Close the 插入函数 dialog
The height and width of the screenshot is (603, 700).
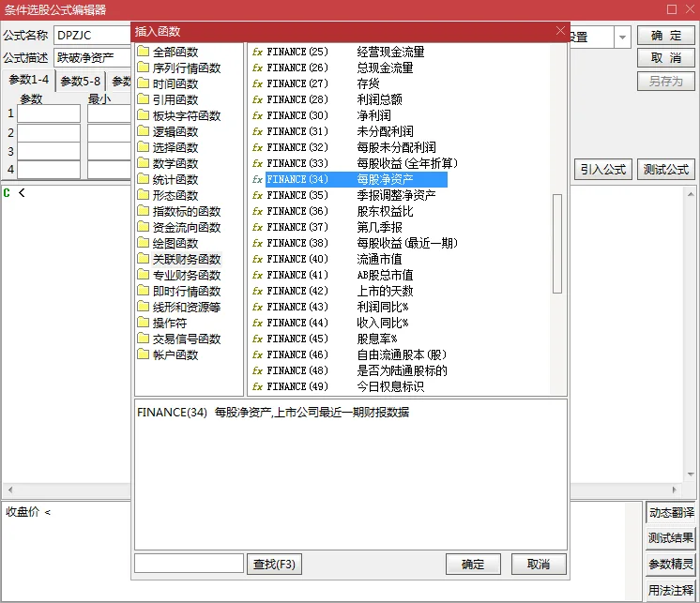pos(560,31)
